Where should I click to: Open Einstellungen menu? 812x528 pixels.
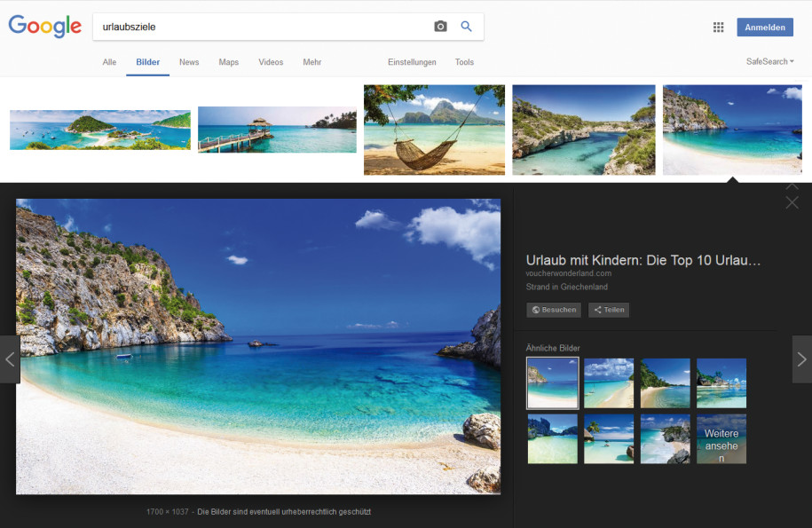(x=412, y=62)
